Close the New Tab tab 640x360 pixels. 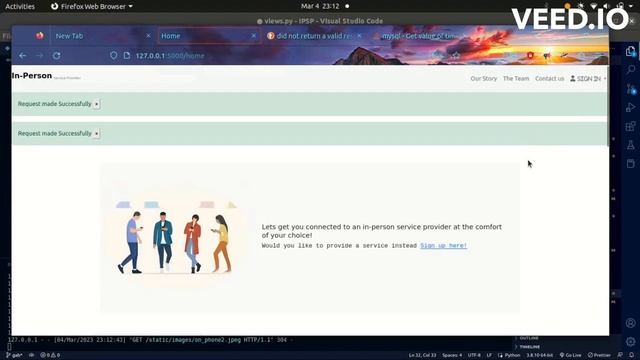coord(148,36)
